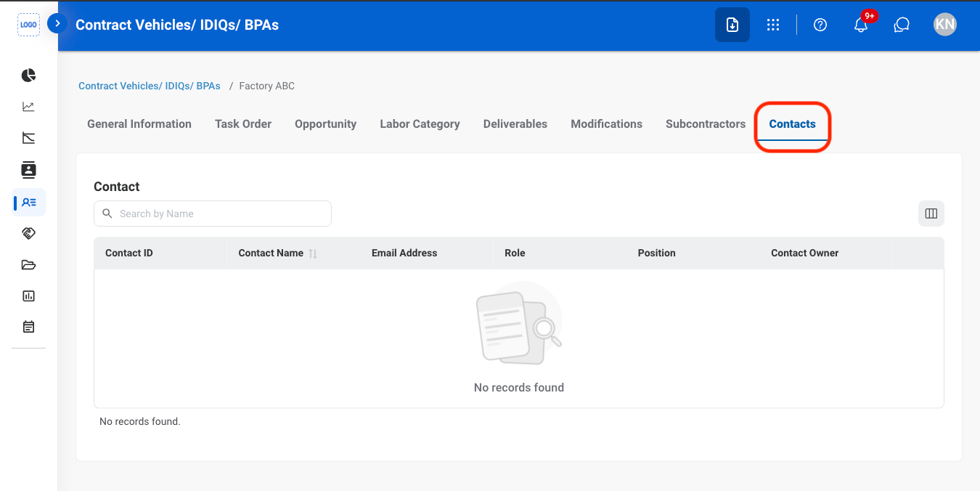Click the Position column header
This screenshot has width=980, height=491.
(657, 253)
